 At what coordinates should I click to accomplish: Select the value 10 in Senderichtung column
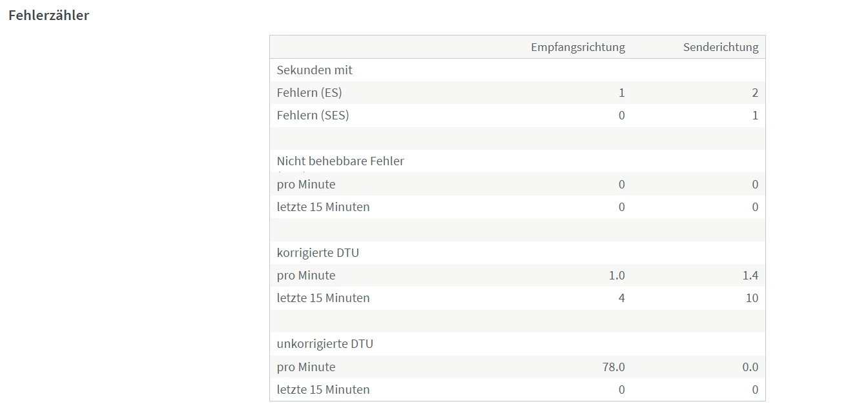[751, 298]
